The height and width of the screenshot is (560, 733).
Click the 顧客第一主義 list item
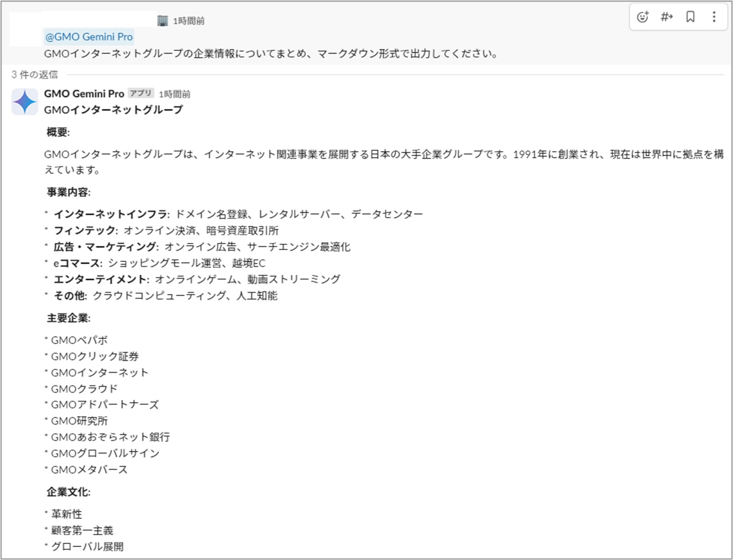79,530
